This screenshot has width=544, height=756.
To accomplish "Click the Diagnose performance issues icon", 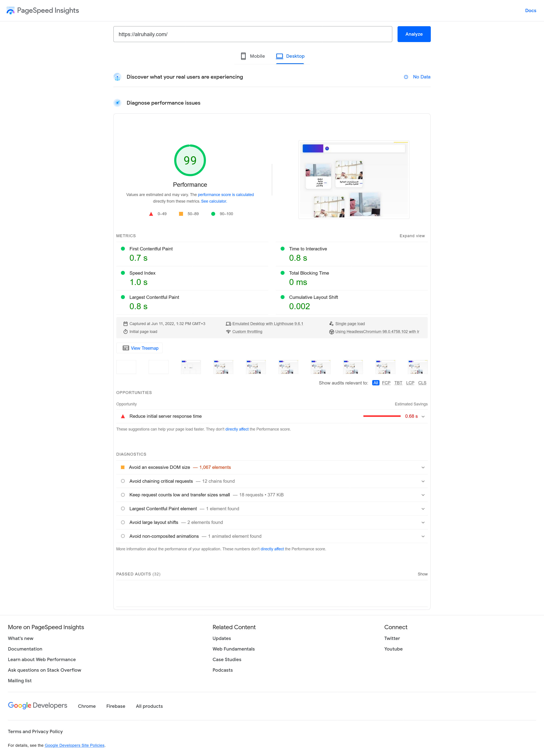I will click(x=117, y=103).
